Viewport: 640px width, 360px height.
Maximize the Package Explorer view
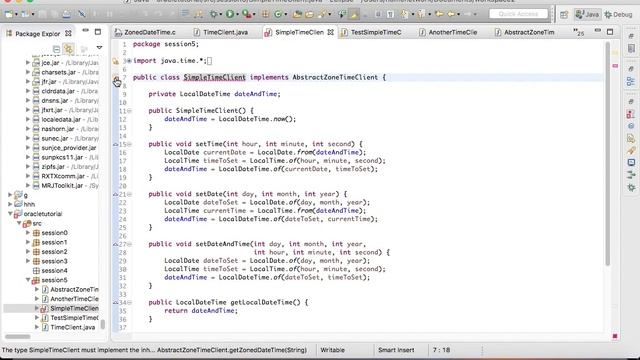(x=98, y=31)
